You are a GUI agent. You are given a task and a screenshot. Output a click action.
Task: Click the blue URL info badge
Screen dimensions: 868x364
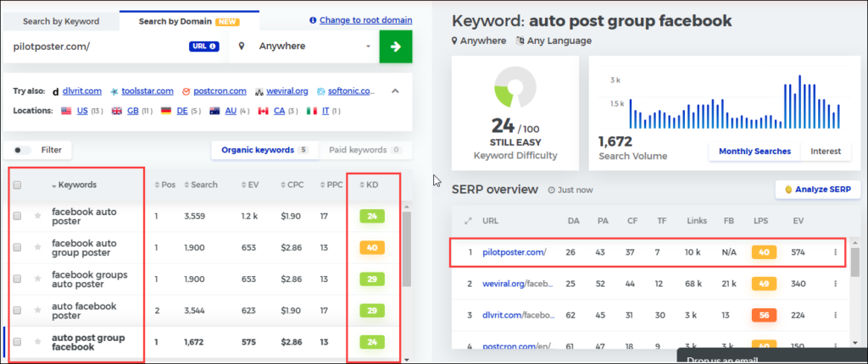(204, 47)
